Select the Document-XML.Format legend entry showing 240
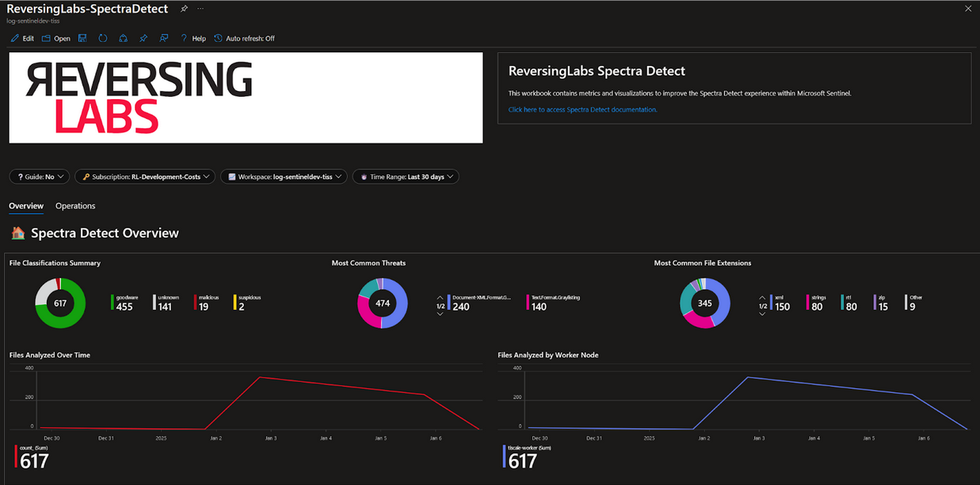The height and width of the screenshot is (485, 980). [x=479, y=303]
